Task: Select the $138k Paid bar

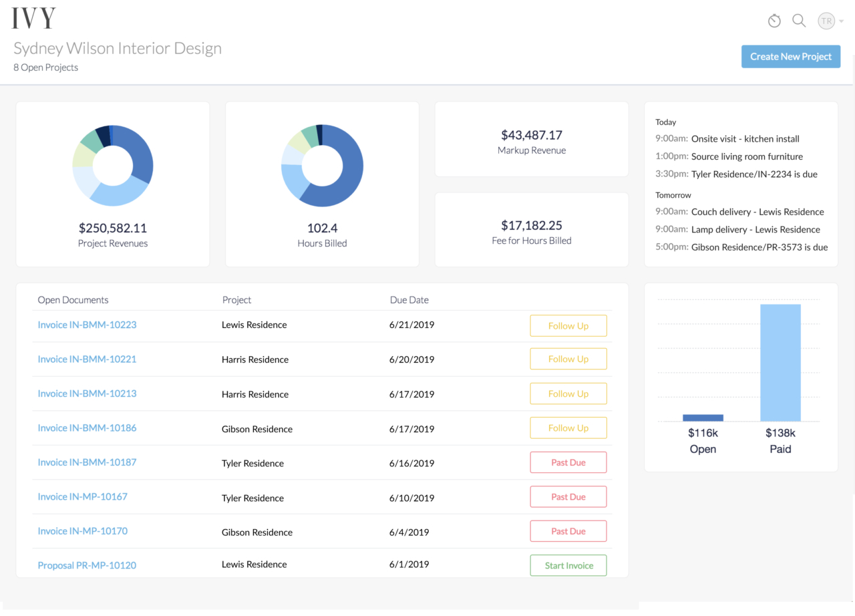Action: click(x=780, y=363)
